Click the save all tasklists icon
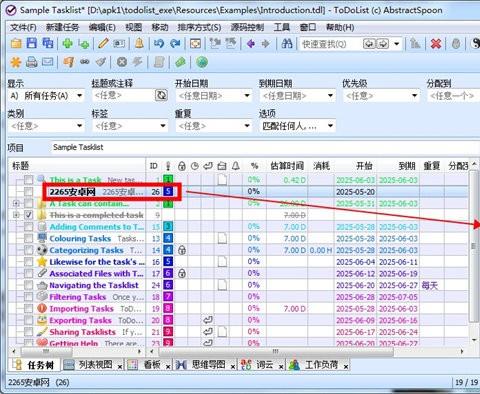Screen dimensions: 480x394 (48, 43)
